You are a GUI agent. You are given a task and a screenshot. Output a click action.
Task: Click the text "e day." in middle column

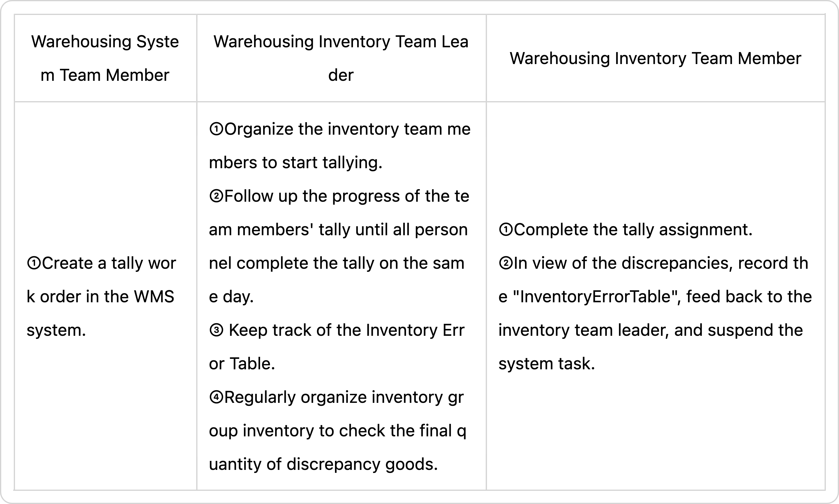point(231,297)
